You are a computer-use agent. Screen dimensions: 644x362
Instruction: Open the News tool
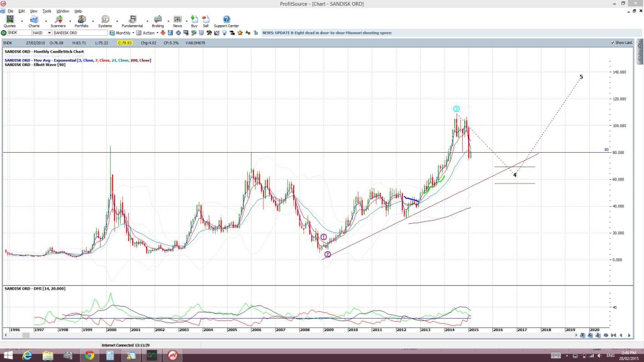click(177, 21)
